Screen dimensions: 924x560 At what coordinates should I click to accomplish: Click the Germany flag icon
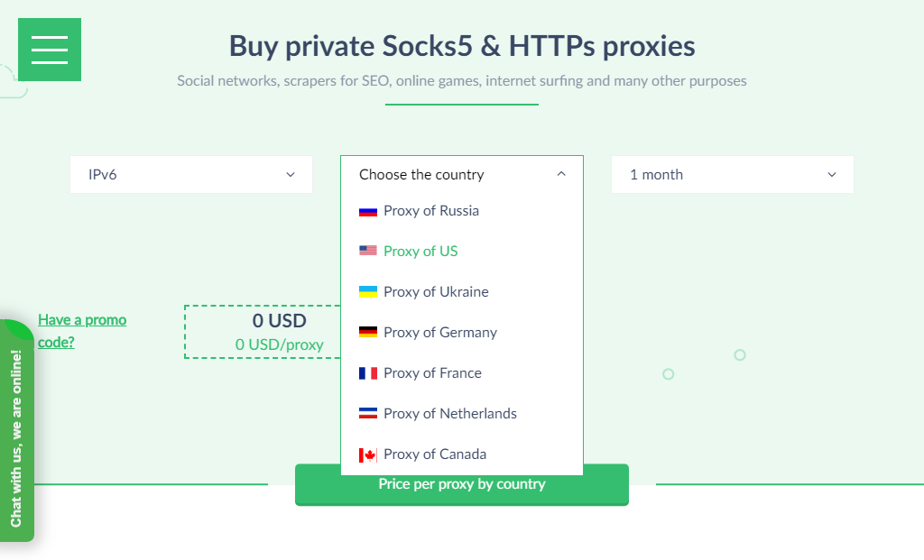click(x=368, y=332)
